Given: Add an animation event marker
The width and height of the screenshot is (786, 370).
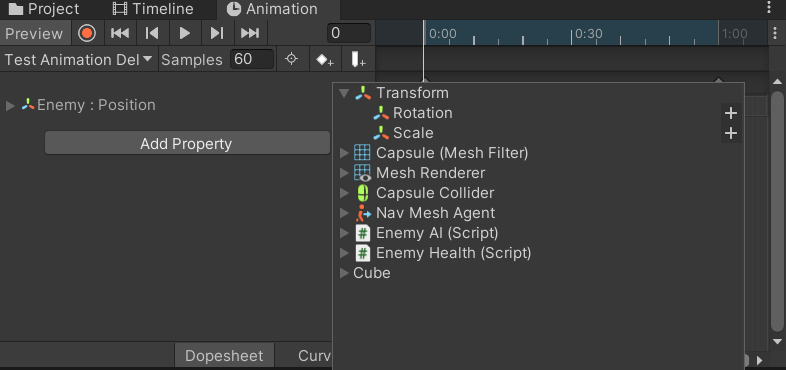Looking at the screenshot, I should pyautogui.click(x=358, y=60).
